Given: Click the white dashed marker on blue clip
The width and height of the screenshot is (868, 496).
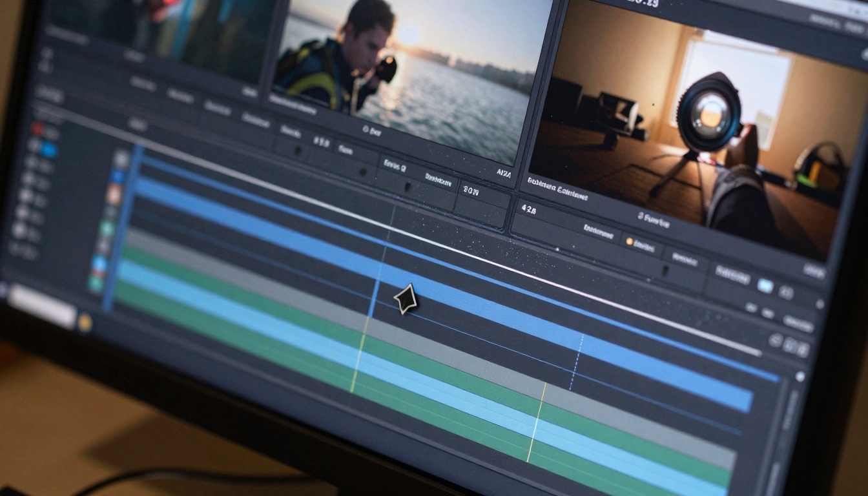Looking at the screenshot, I should 577,362.
